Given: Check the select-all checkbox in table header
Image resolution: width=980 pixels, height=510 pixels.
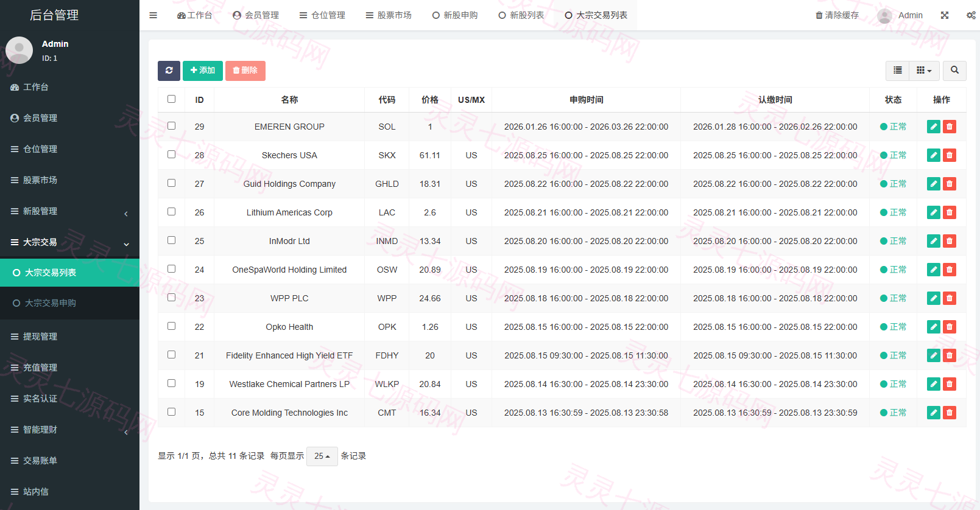Looking at the screenshot, I should (171, 99).
